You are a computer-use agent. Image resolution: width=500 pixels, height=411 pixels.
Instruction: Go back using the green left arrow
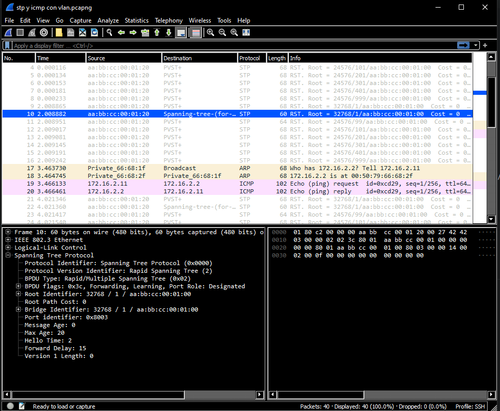(x=121, y=33)
